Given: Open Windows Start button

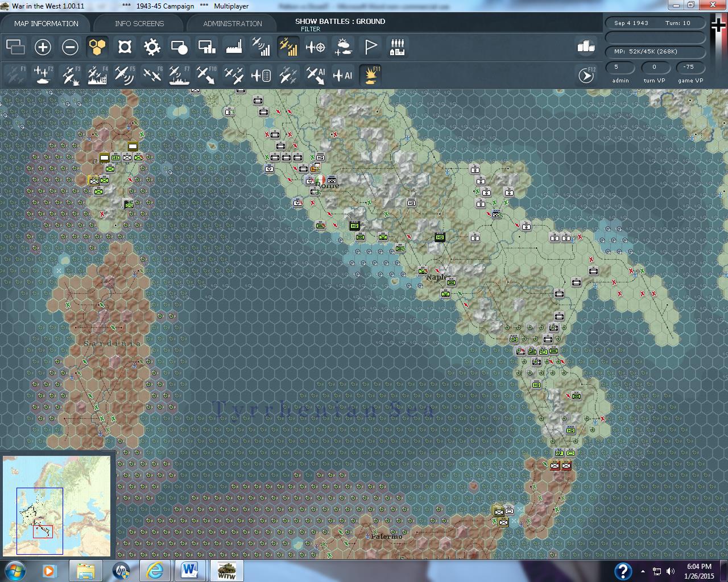Looking at the screenshot, I should (x=15, y=571).
